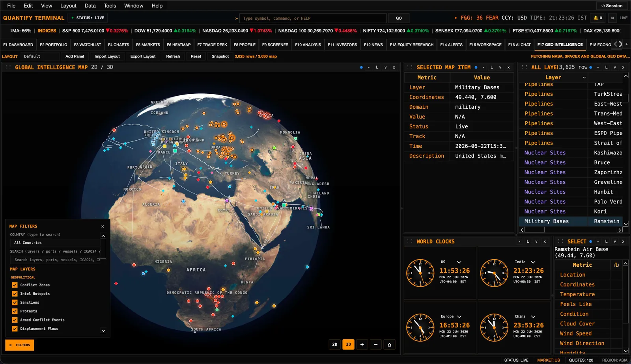Focus the command input field
631x364 pixels.
pyautogui.click(x=313, y=18)
